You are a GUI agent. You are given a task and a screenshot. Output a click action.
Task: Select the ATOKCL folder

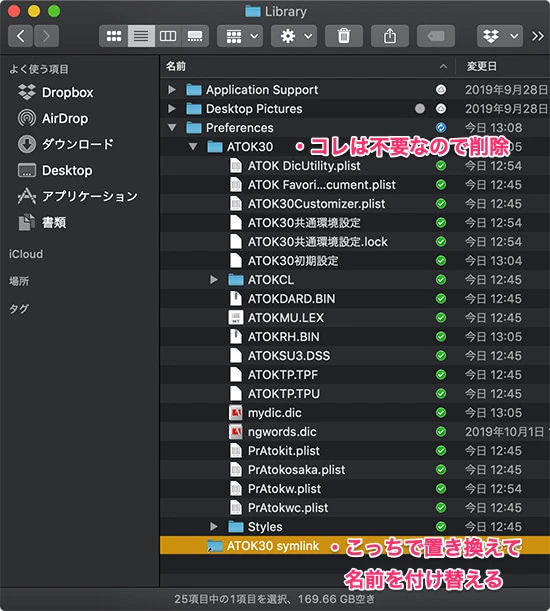[x=271, y=279]
